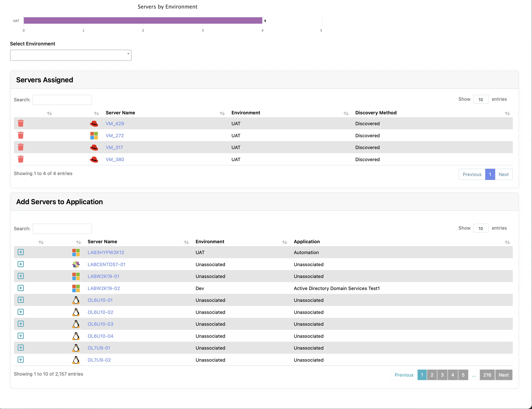The image size is (532, 409).
Task: Go to page 3 of Add Servers
Action: [442, 375]
